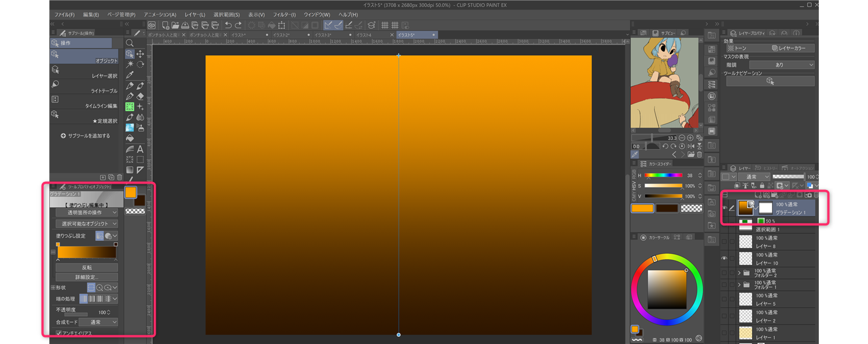The height and width of the screenshot is (344, 868).
Task: Click the 反転 button
Action: [87, 268]
